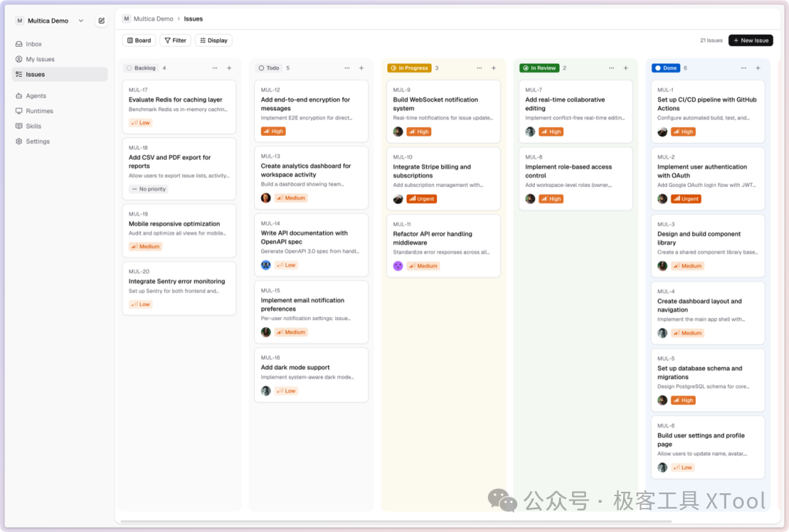Change Urgent priority on MUL-10 card
789x532 pixels.
(422, 199)
